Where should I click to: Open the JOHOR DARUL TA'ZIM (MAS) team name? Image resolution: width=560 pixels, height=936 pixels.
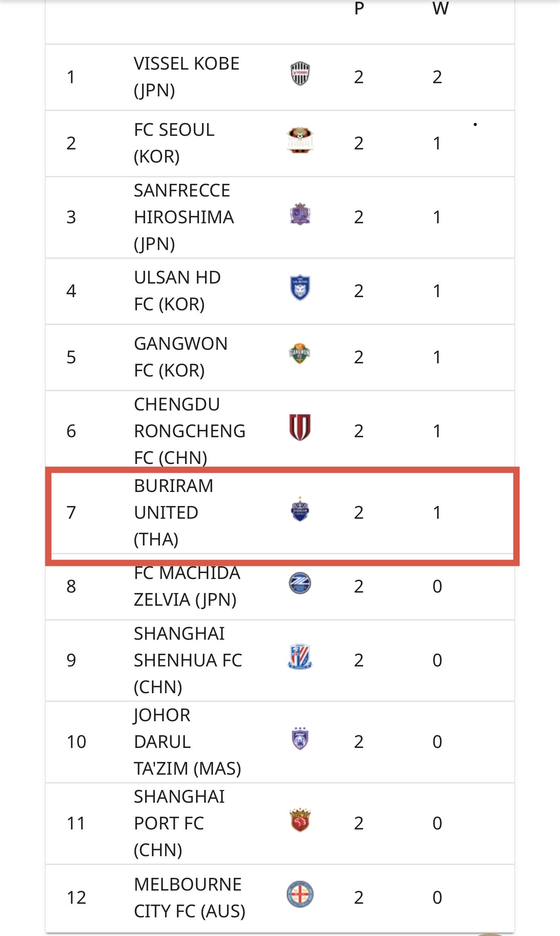(187, 742)
